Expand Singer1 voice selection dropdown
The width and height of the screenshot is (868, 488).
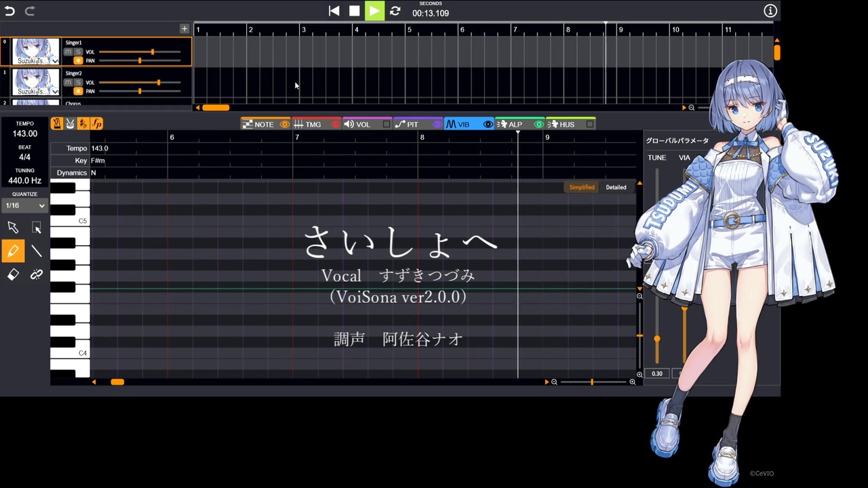(54, 61)
